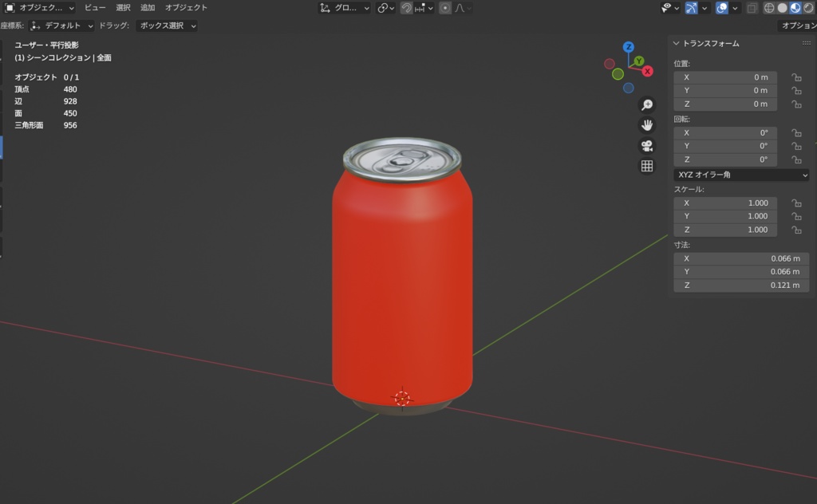Click dimensions Y 0.066 m field
This screenshot has width=817, height=504.
click(741, 272)
